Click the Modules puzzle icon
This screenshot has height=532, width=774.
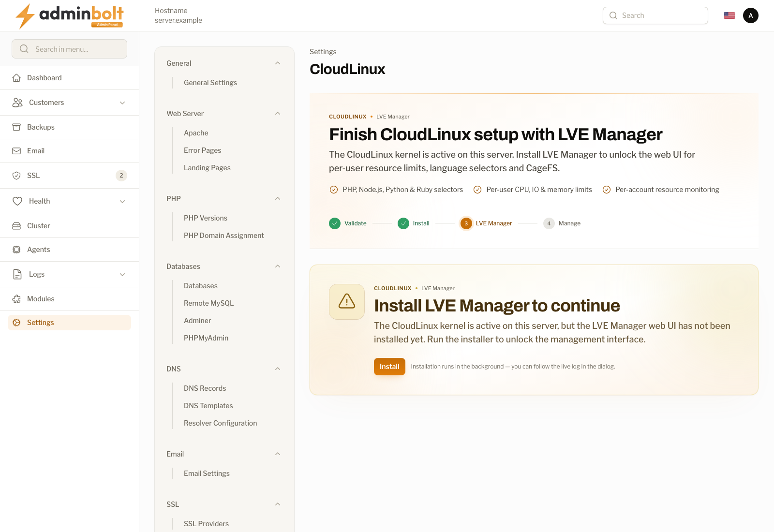pos(16,299)
